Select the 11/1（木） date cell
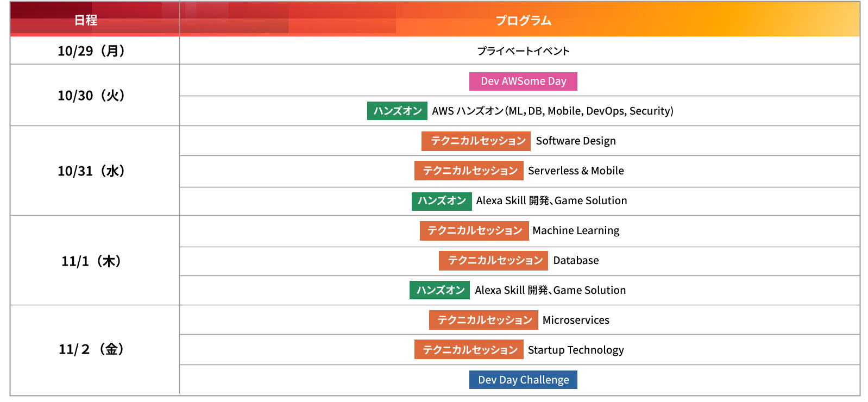 95,261
